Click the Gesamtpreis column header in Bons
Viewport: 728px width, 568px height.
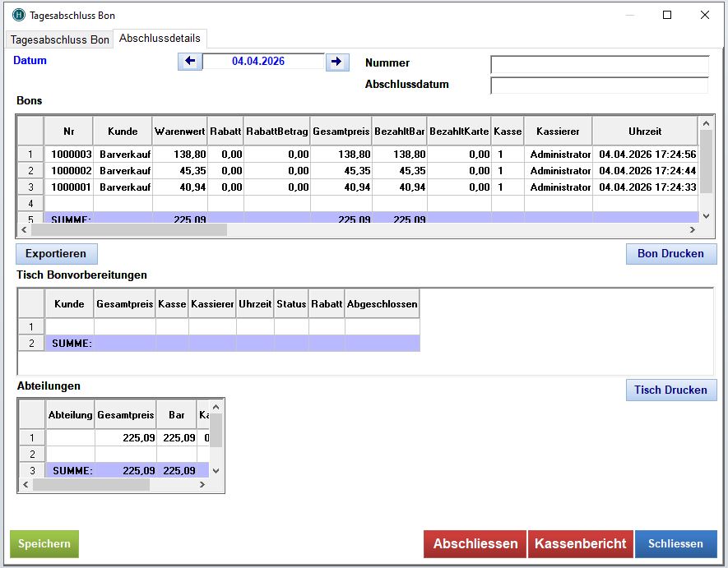pos(341,131)
